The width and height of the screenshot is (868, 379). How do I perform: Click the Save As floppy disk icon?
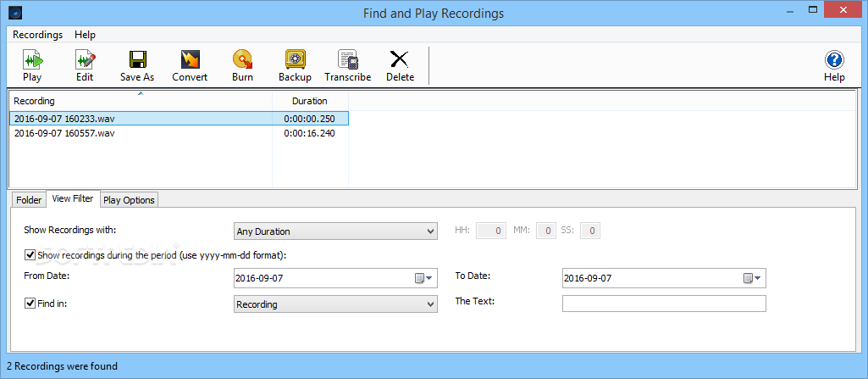pos(137,59)
